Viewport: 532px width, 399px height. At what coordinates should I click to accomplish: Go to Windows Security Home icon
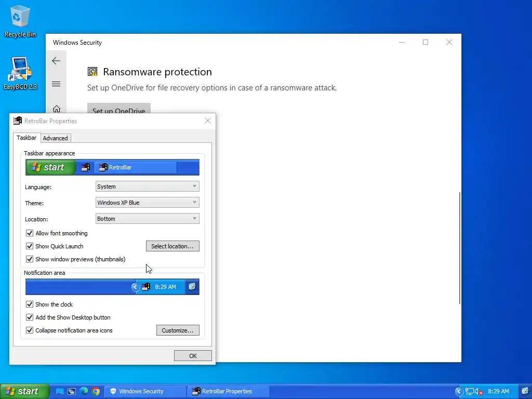[x=56, y=109]
